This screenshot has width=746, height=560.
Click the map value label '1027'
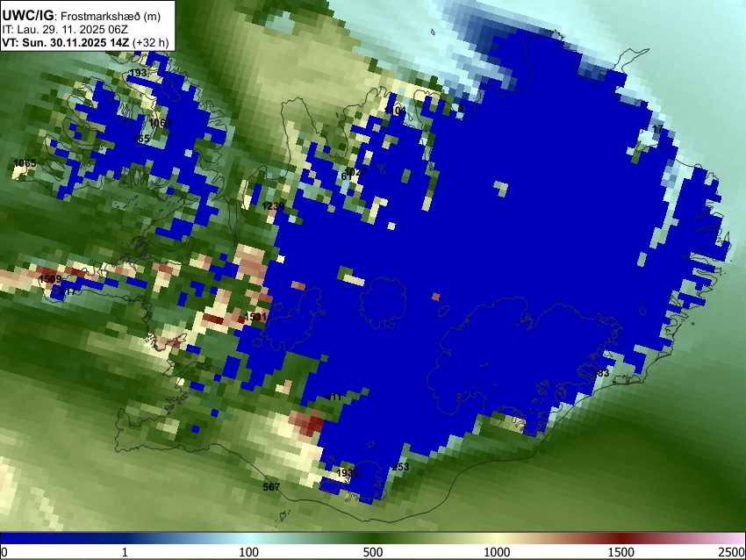[x=355, y=171]
